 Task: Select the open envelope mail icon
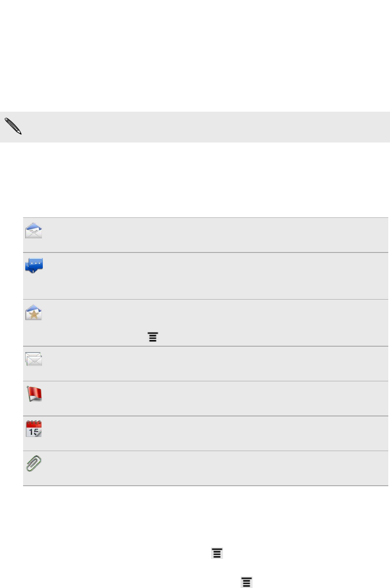pyautogui.click(x=33, y=231)
